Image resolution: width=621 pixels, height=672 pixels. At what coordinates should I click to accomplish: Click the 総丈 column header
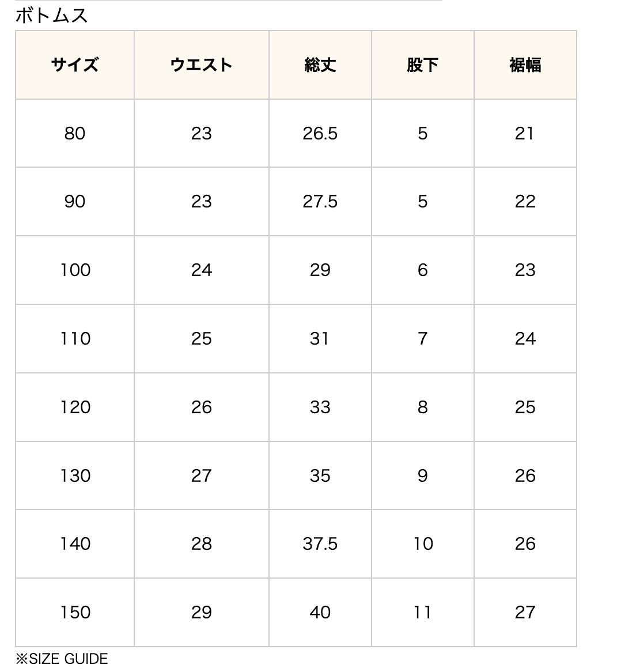point(320,65)
